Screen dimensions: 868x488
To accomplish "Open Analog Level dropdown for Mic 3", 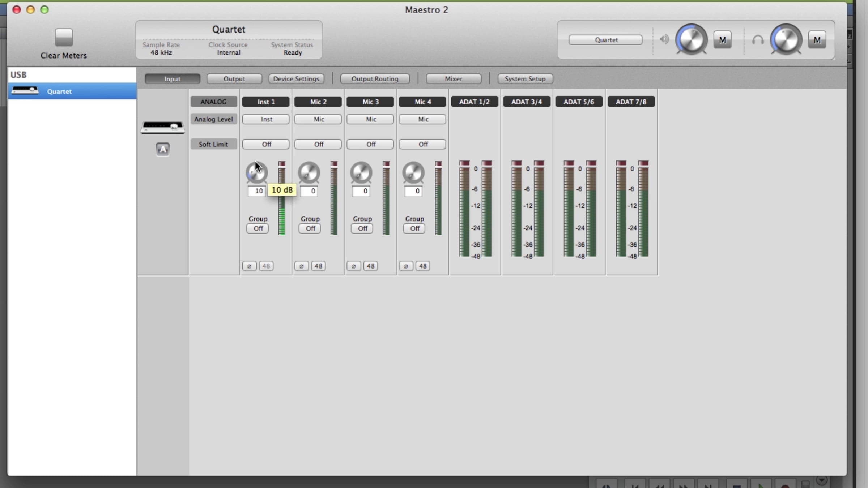I will click(370, 119).
